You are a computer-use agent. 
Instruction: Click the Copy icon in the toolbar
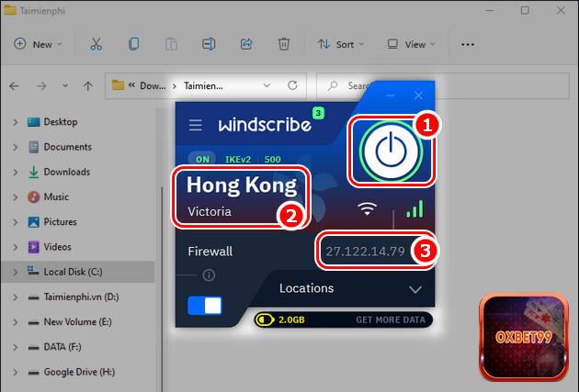point(133,44)
